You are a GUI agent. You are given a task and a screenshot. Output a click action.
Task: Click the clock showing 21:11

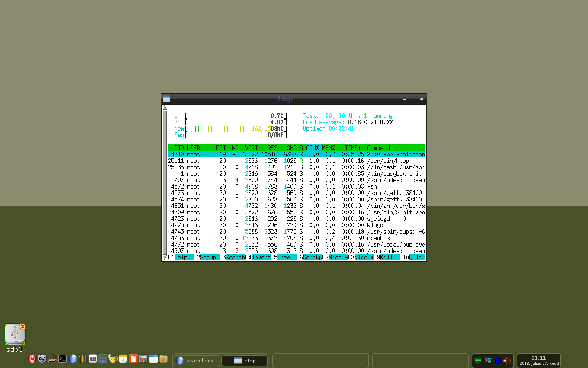pos(539,360)
